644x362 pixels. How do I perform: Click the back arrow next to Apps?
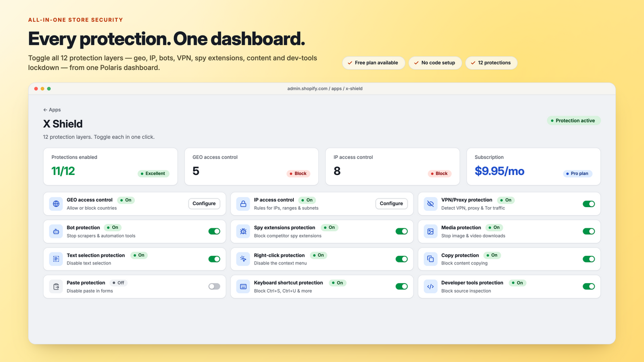click(45, 110)
